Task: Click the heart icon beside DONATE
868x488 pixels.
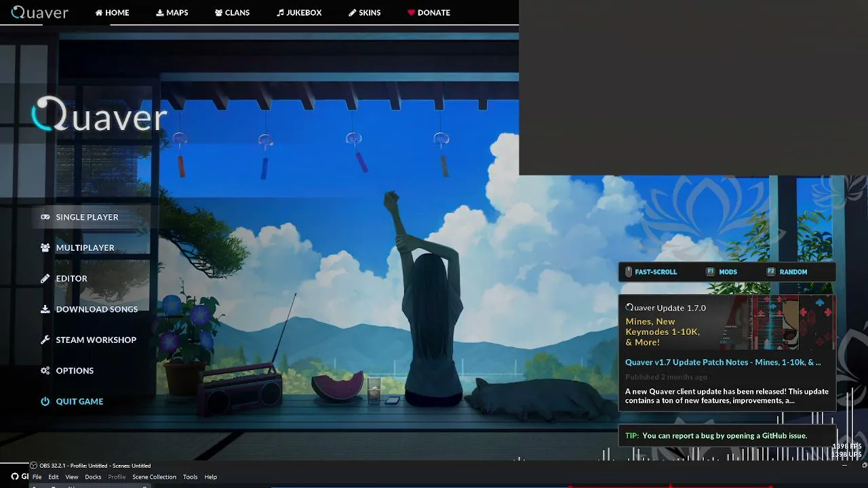Action: [x=411, y=13]
